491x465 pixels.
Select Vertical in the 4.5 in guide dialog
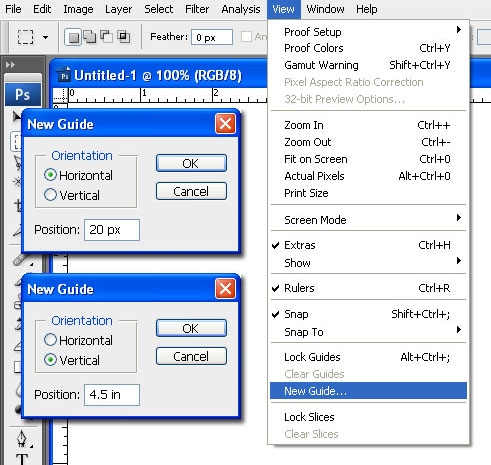[72, 360]
